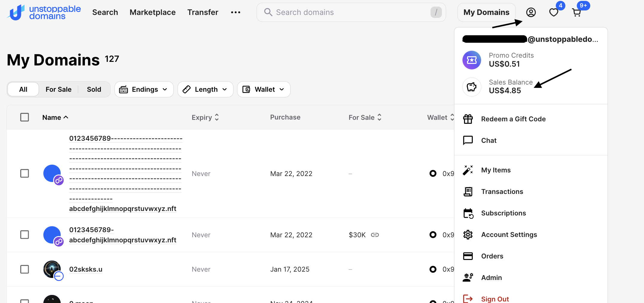Sort by Name column header

tap(55, 117)
